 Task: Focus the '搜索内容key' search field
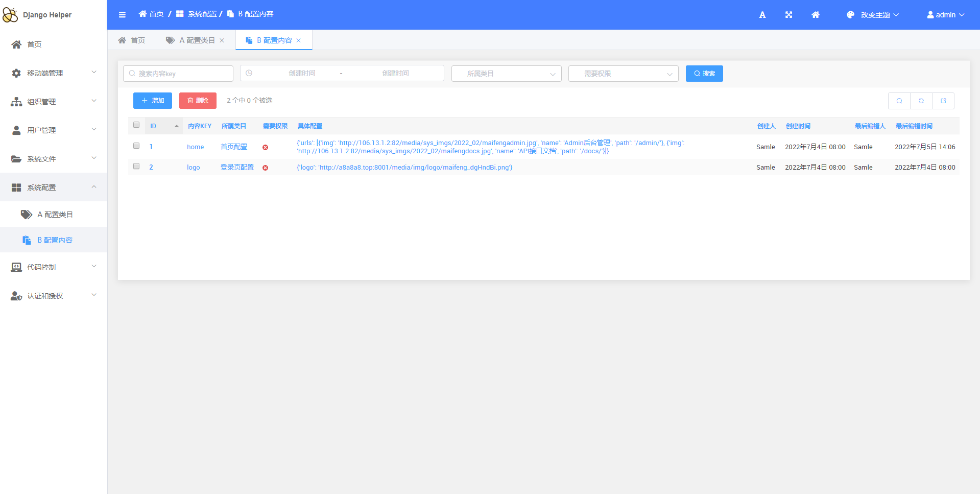178,74
